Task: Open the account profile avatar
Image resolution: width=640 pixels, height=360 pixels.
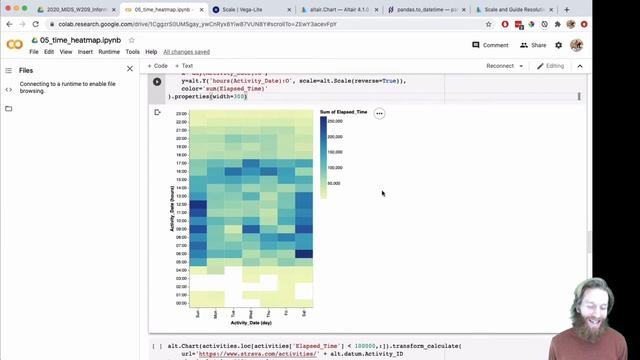Action: (576, 45)
